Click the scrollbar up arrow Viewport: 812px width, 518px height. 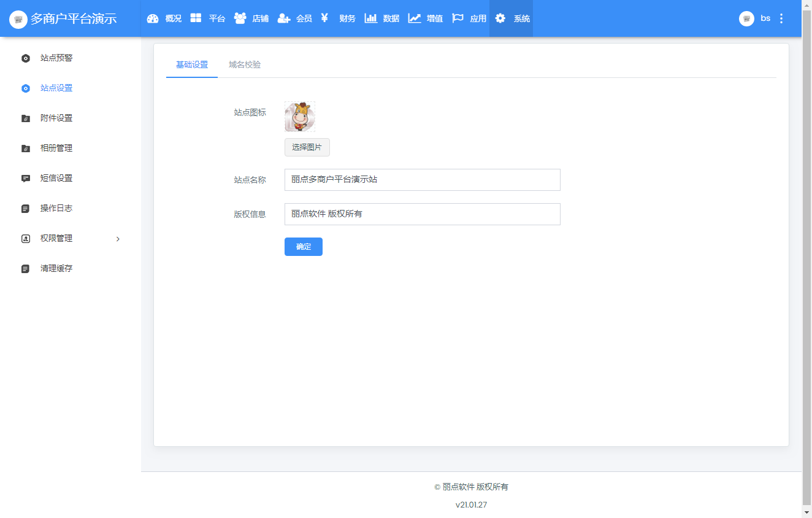tap(806, 5)
